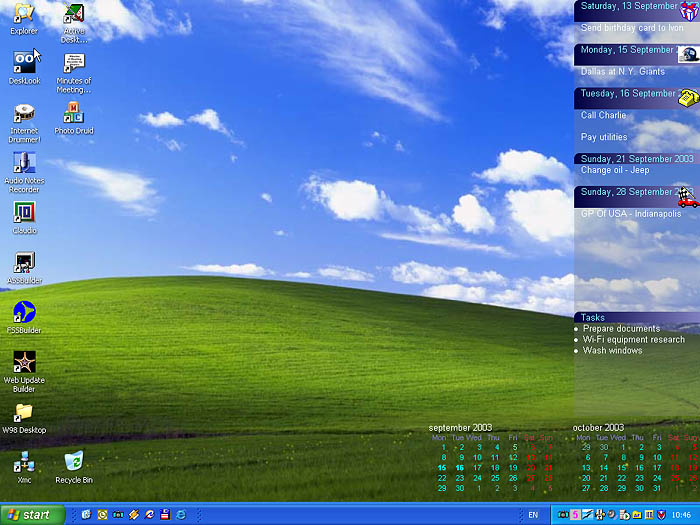Image resolution: width=700 pixels, height=525 pixels.
Task: Launch Audio Notes Recorder shortcut
Action: pos(24,172)
